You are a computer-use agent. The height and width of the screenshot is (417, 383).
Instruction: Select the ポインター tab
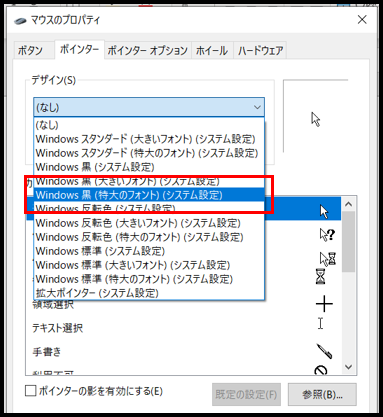click(79, 49)
